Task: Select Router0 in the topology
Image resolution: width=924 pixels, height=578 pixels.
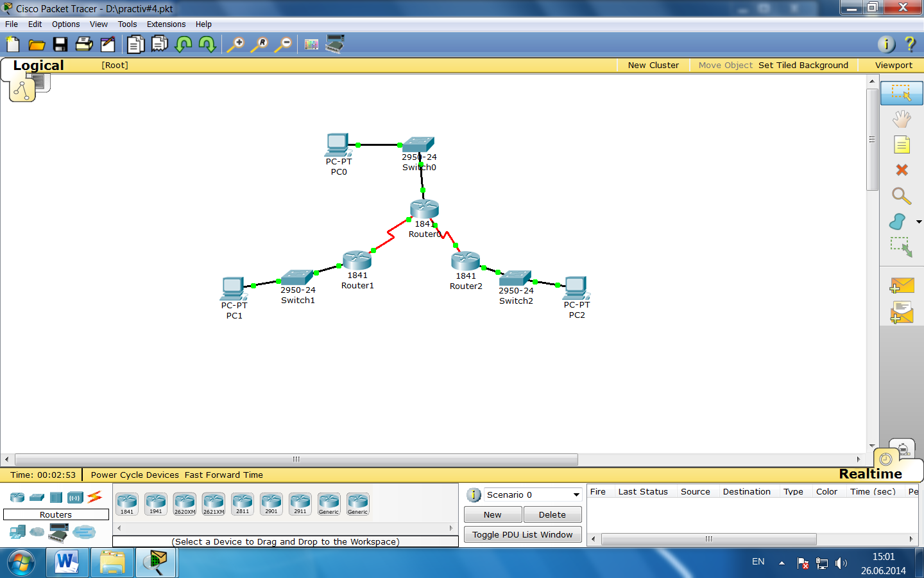Action: (x=424, y=209)
